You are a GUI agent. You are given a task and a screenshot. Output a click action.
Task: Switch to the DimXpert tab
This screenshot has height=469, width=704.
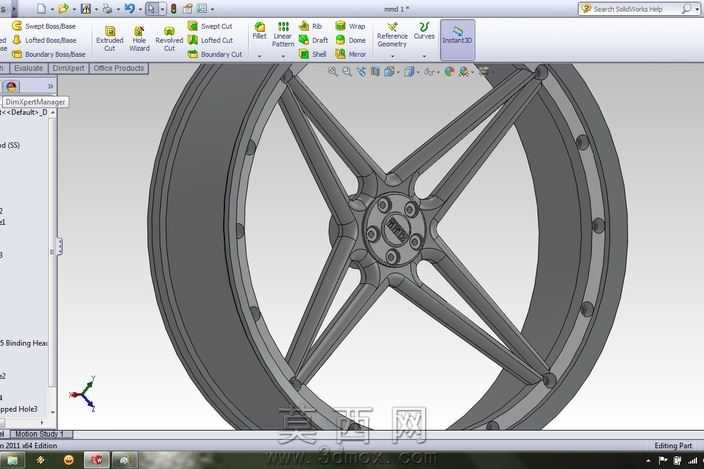[68, 68]
